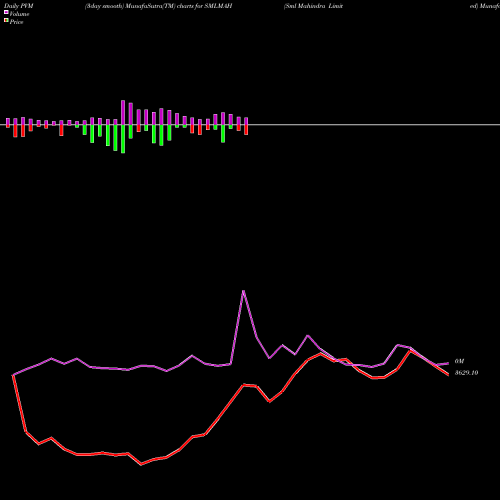This screenshot has height=500, width=500.
Task: Click the Volume legend color swatch
Action: [6, 13]
